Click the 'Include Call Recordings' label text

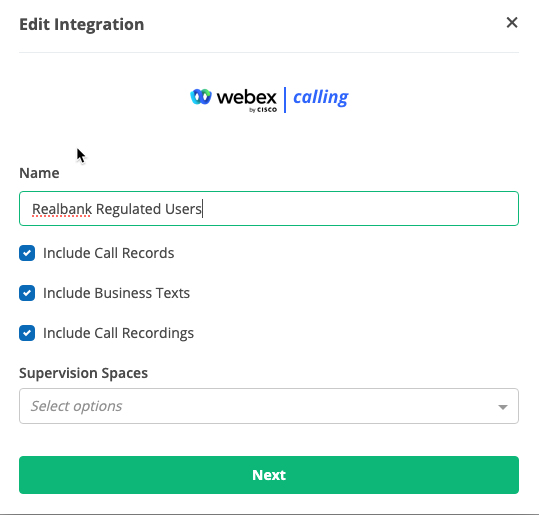[118, 333]
